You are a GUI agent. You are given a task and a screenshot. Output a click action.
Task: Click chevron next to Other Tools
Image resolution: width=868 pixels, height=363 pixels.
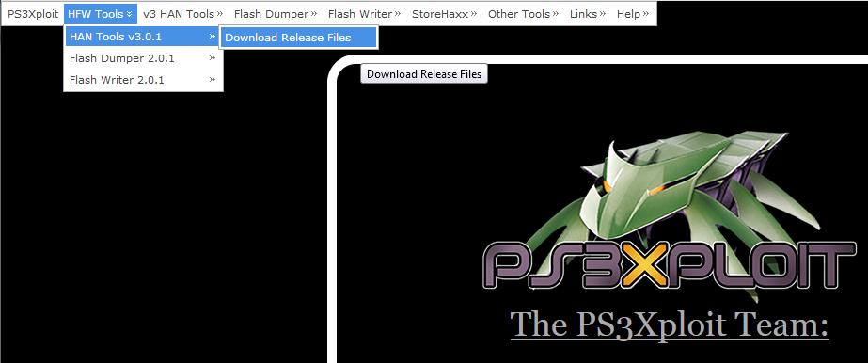(x=556, y=13)
